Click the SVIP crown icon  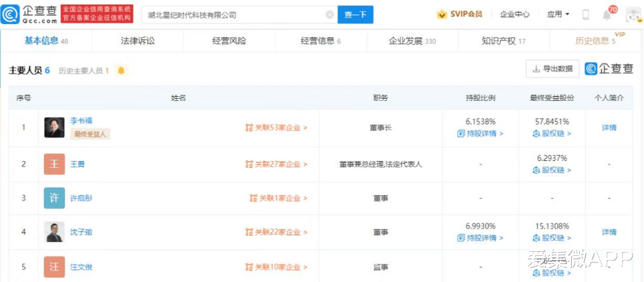click(x=442, y=15)
